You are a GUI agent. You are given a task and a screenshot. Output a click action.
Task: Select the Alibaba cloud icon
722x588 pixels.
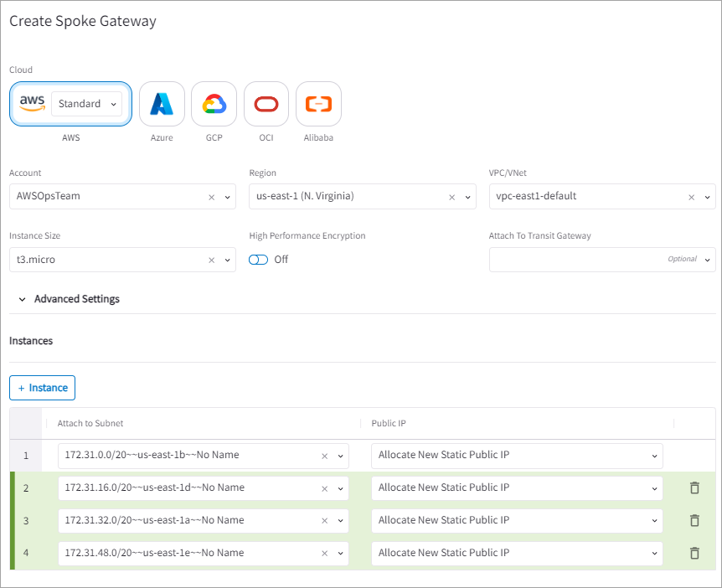[318, 104]
